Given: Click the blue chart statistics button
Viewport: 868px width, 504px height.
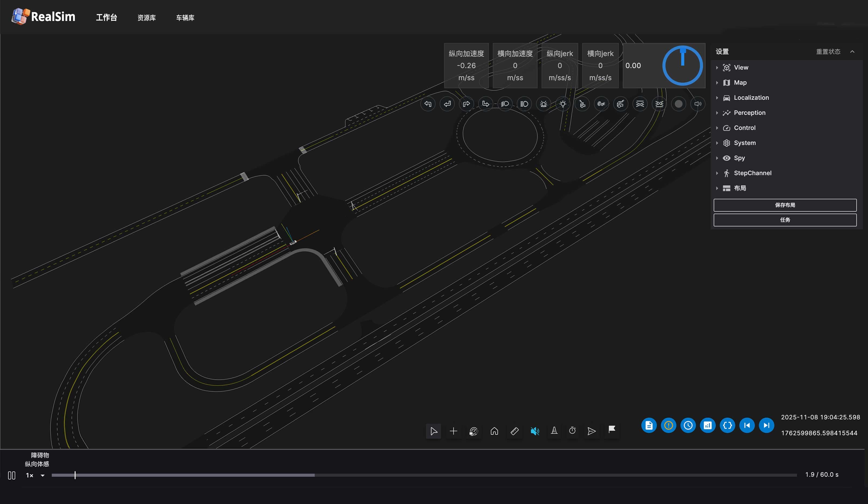Looking at the screenshot, I should point(708,425).
